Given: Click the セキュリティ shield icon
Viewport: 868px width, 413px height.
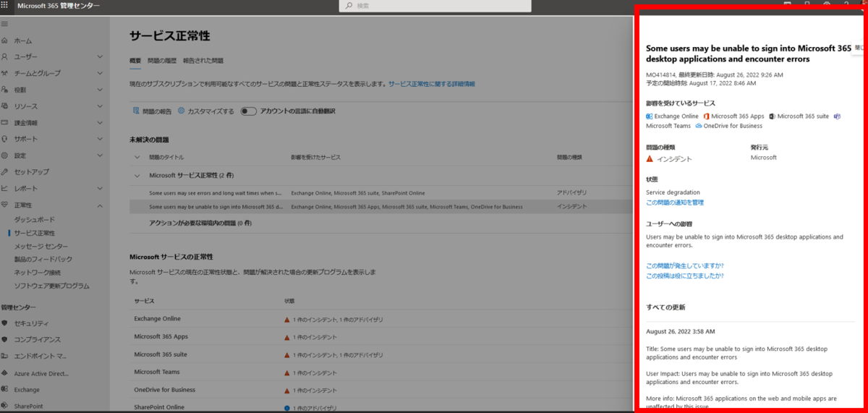Looking at the screenshot, I should (5, 323).
